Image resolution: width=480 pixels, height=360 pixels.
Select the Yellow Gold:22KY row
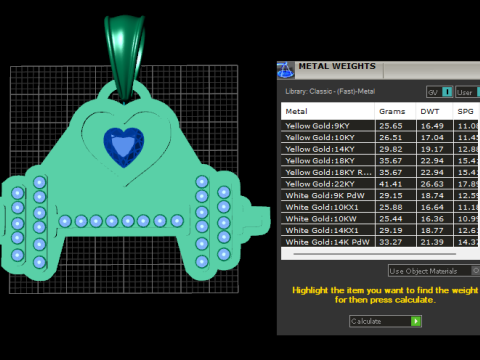380,184
